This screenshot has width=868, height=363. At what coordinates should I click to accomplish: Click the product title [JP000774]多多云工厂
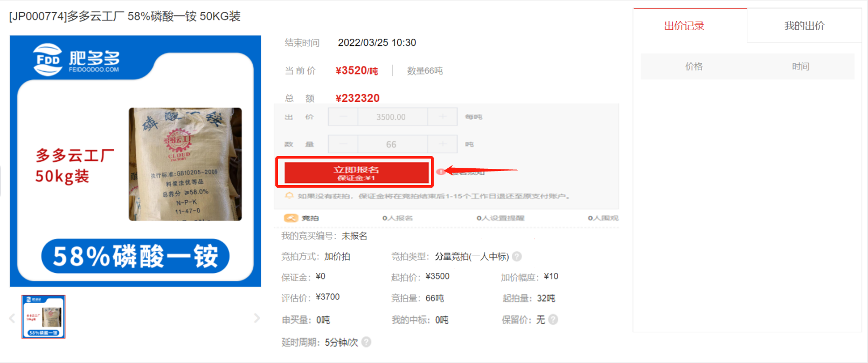click(x=125, y=16)
